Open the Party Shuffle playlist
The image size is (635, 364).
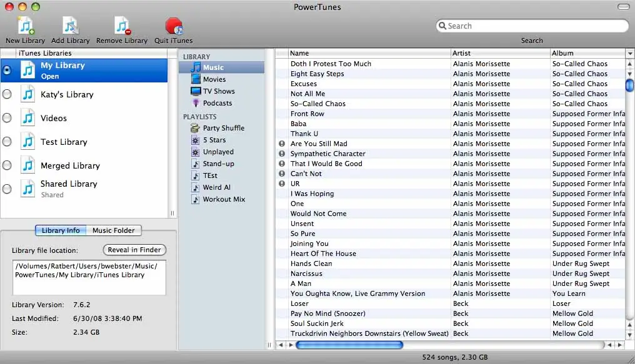221,128
